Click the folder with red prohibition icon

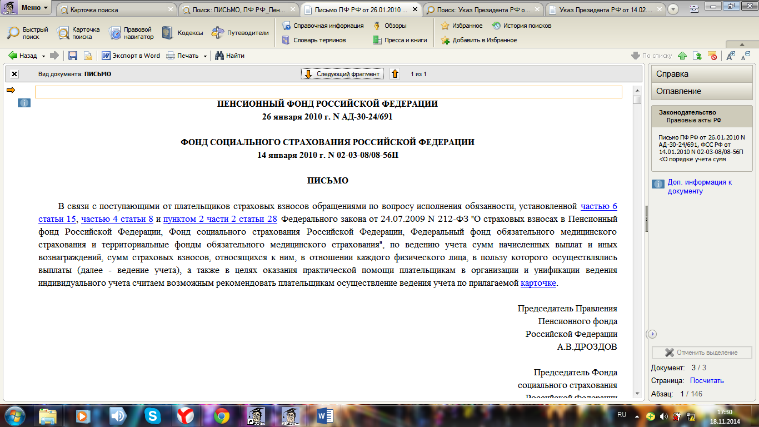point(713,56)
